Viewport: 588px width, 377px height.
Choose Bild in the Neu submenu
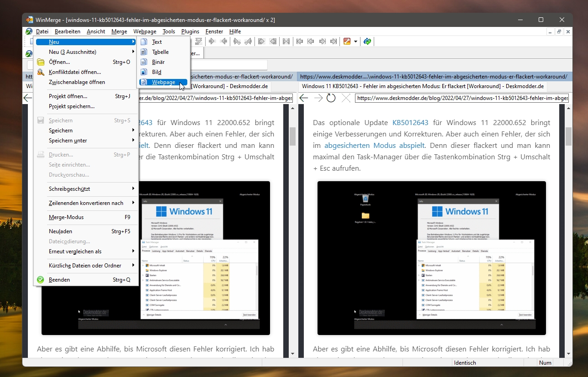point(163,72)
